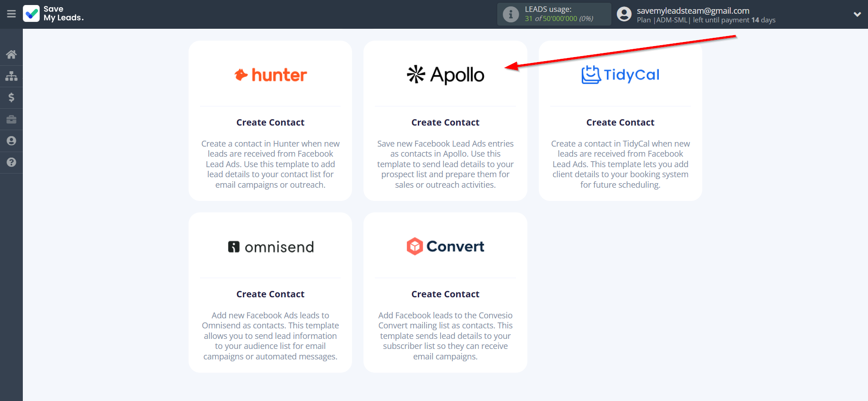Click Create Contact under Hunter
868x401 pixels.
270,122
